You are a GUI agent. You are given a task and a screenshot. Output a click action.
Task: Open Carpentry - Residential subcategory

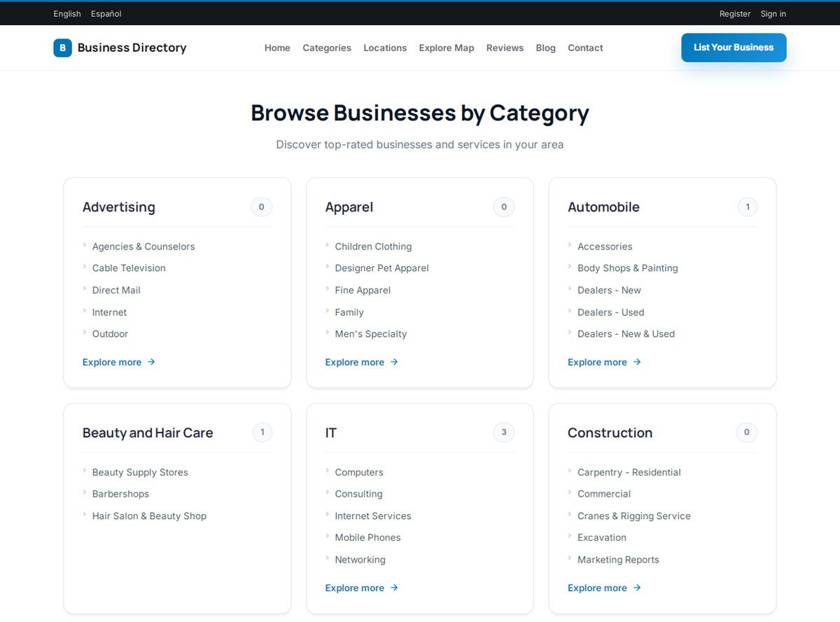coord(629,472)
